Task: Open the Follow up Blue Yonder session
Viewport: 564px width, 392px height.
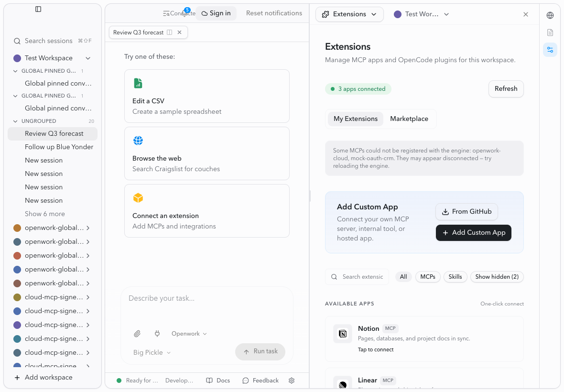Action: point(53,147)
